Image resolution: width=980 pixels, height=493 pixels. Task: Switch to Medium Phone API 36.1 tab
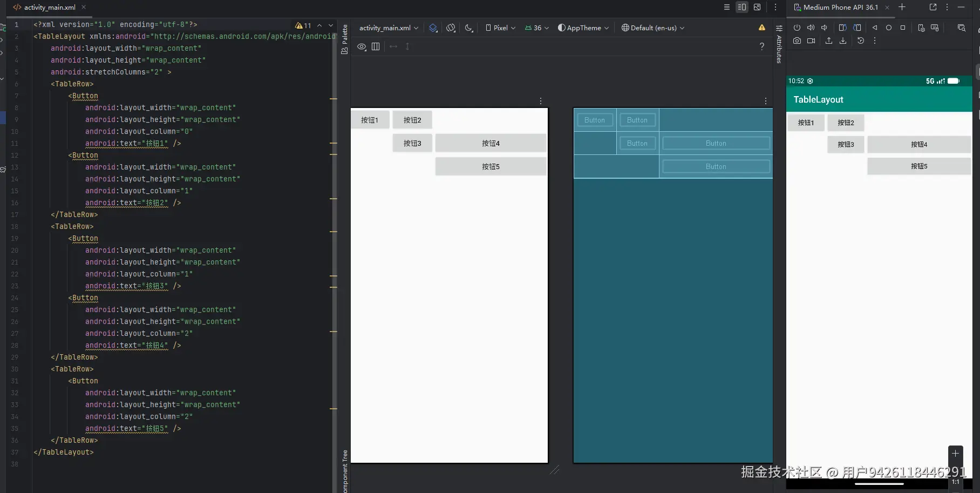pyautogui.click(x=840, y=8)
